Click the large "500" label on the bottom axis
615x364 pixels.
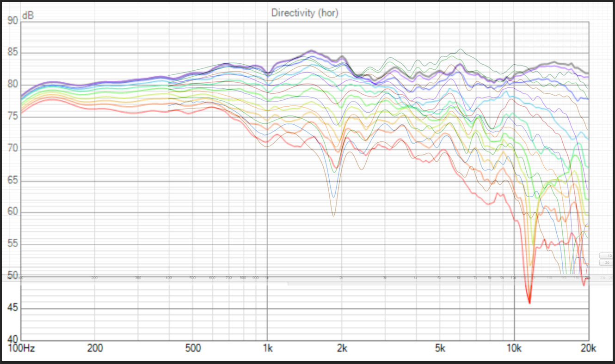pos(192,348)
